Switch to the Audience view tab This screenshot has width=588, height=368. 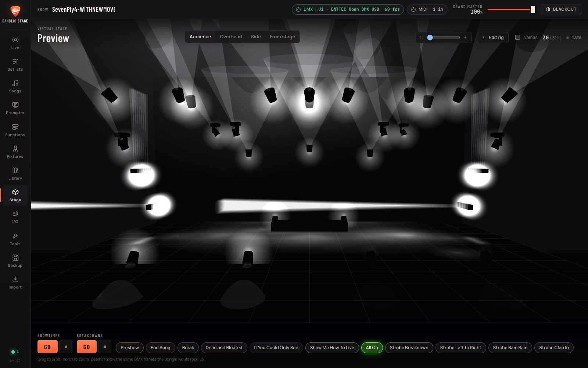(200, 37)
